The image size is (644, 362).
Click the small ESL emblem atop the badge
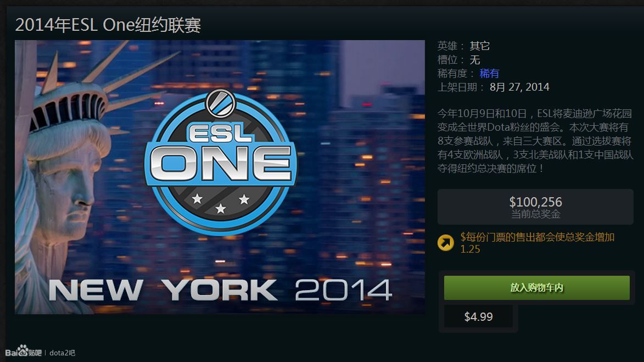(221, 103)
